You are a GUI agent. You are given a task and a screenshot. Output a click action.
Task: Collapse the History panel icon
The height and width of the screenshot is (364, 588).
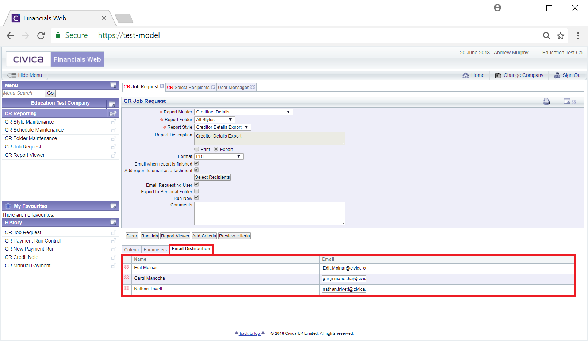114,222
